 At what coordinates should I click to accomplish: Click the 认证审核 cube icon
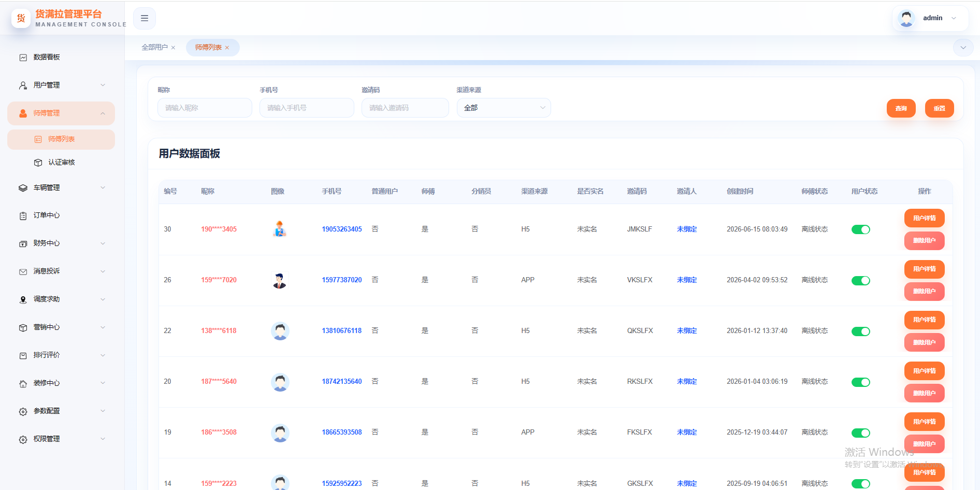point(38,163)
